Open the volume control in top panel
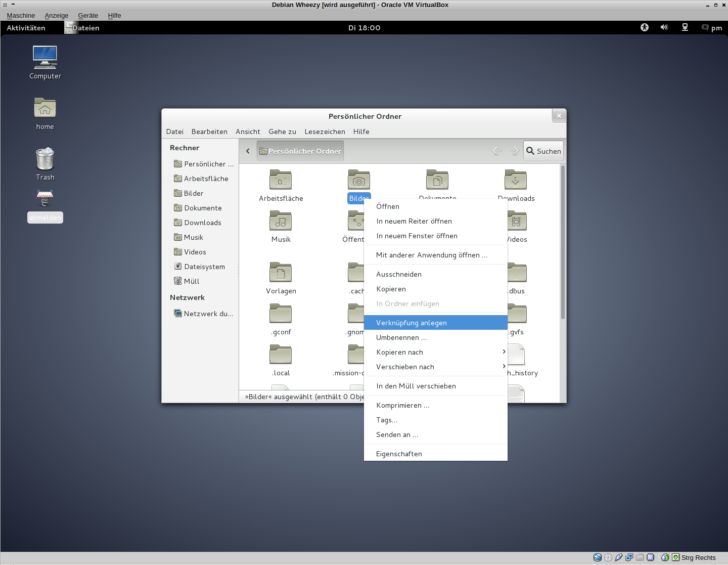728x565 pixels. pyautogui.click(x=664, y=27)
